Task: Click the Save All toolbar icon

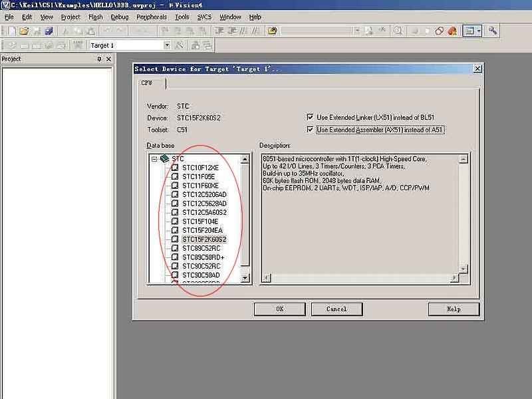Action: click(49, 31)
